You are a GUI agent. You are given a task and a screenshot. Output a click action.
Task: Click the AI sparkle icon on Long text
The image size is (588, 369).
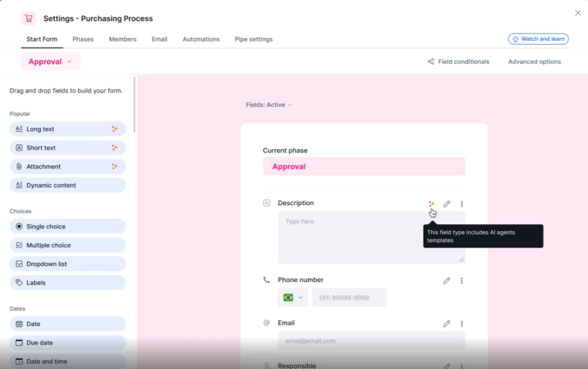pyautogui.click(x=114, y=129)
